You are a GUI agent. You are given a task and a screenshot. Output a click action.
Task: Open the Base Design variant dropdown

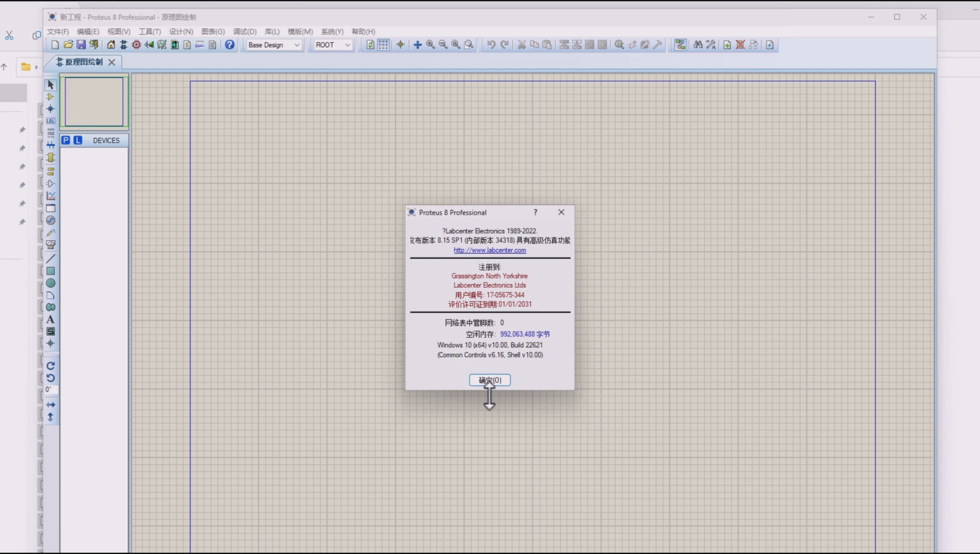click(274, 45)
